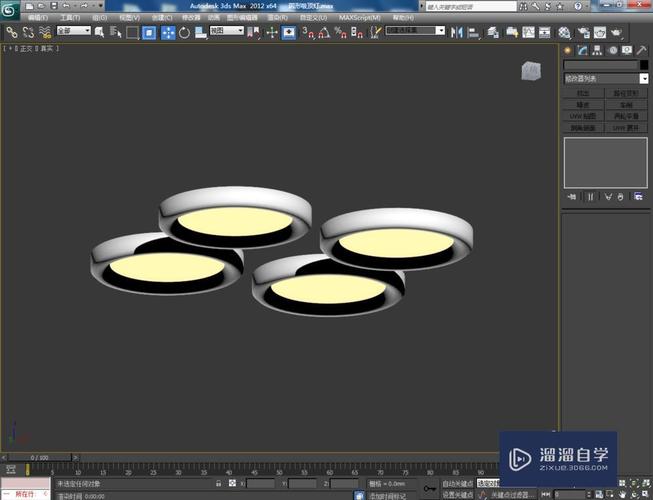653x500 pixels.
Task: Click the 设置关键点 Set Key mode button
Action: 457,495
